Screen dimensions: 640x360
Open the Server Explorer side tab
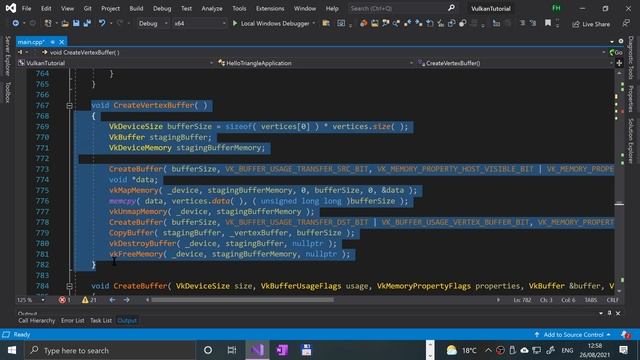(7, 56)
